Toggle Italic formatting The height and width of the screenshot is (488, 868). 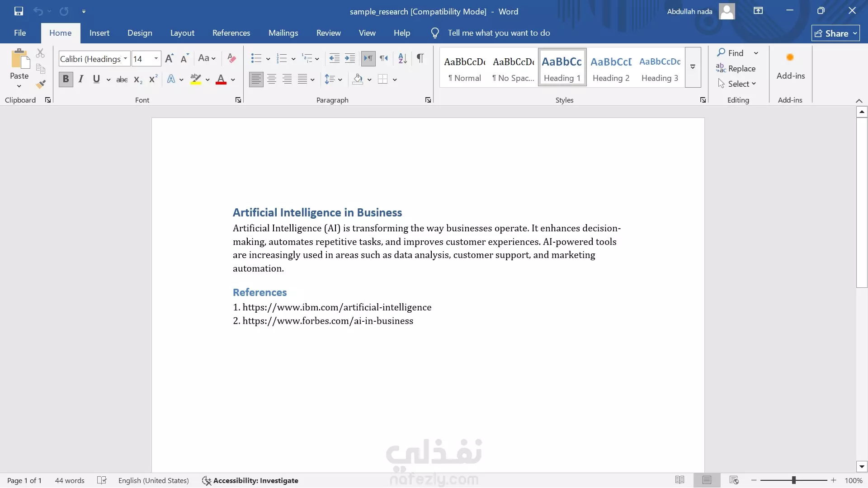coord(81,80)
